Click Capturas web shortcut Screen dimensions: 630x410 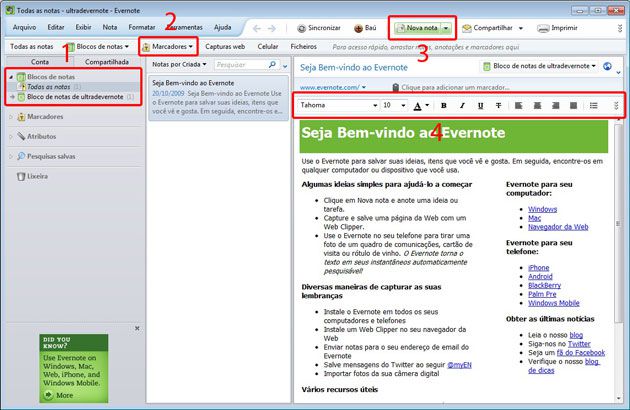point(225,47)
